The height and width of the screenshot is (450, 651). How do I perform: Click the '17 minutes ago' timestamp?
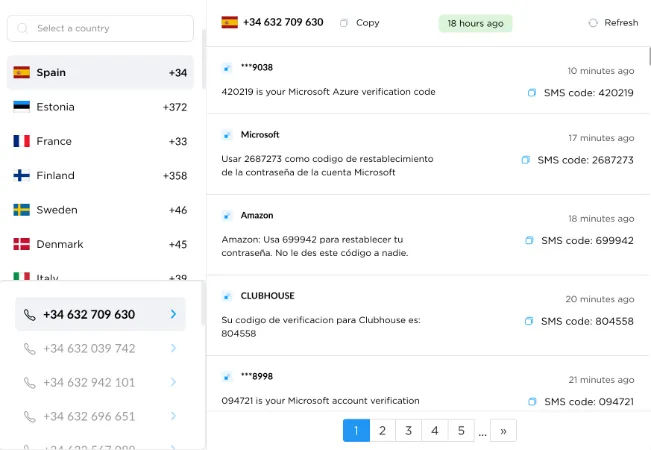[601, 138]
